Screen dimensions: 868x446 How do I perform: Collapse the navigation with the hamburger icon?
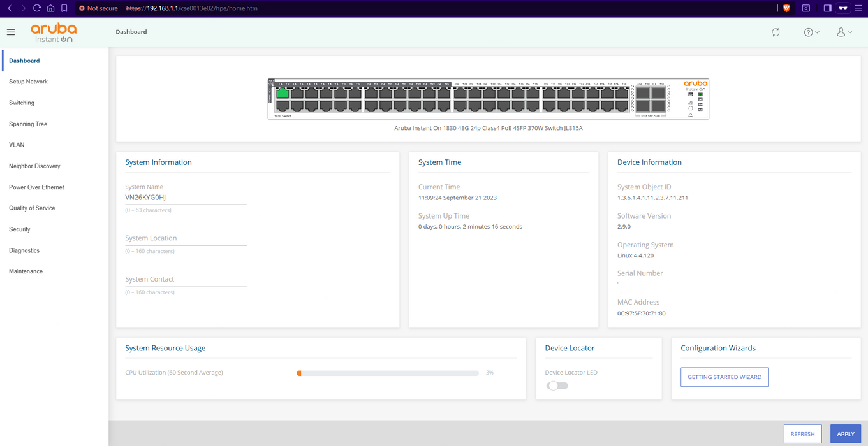[11, 32]
